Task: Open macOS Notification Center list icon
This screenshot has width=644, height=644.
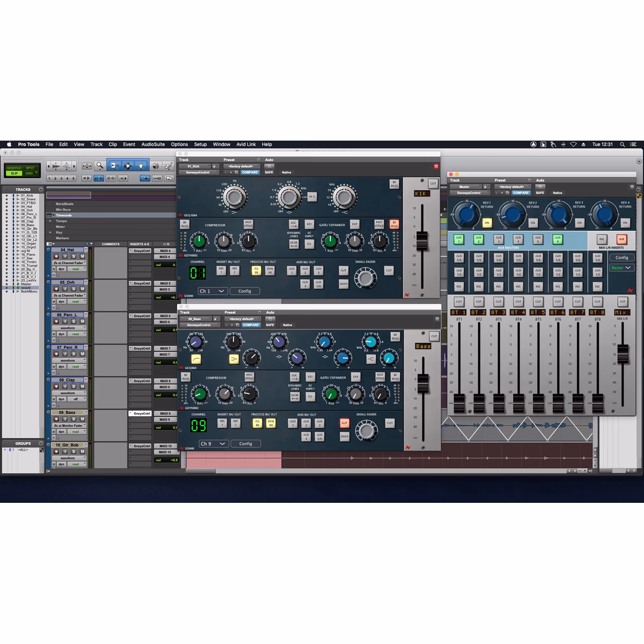Action: (x=633, y=144)
